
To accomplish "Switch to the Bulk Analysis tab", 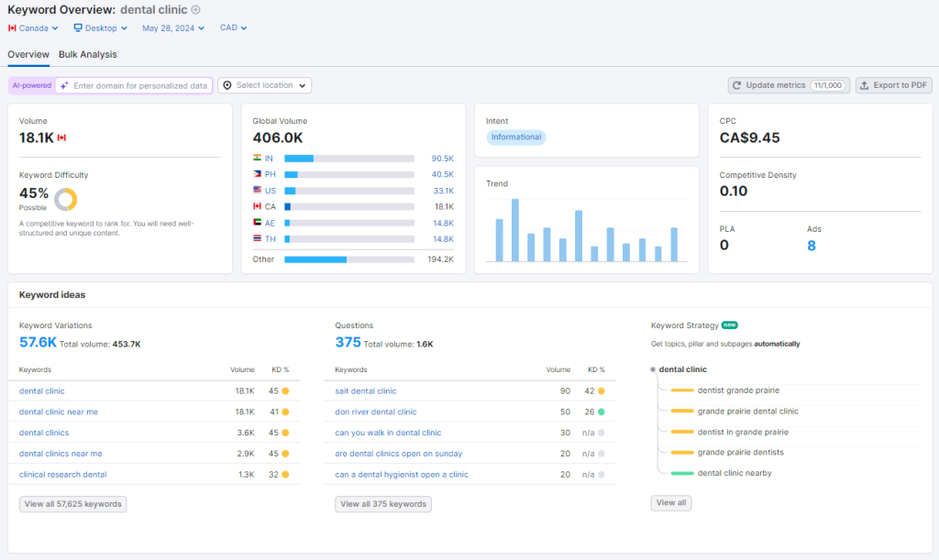I will pyautogui.click(x=87, y=55).
